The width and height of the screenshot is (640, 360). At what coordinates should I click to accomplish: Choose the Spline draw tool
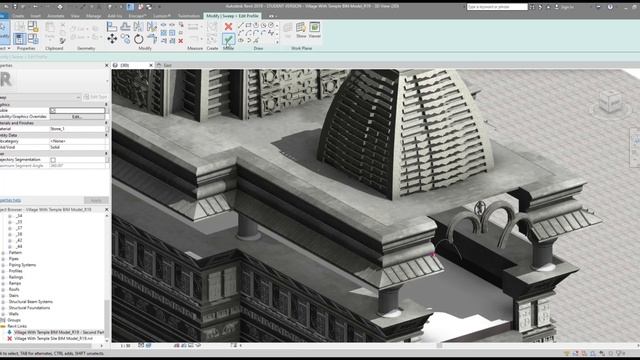click(271, 33)
